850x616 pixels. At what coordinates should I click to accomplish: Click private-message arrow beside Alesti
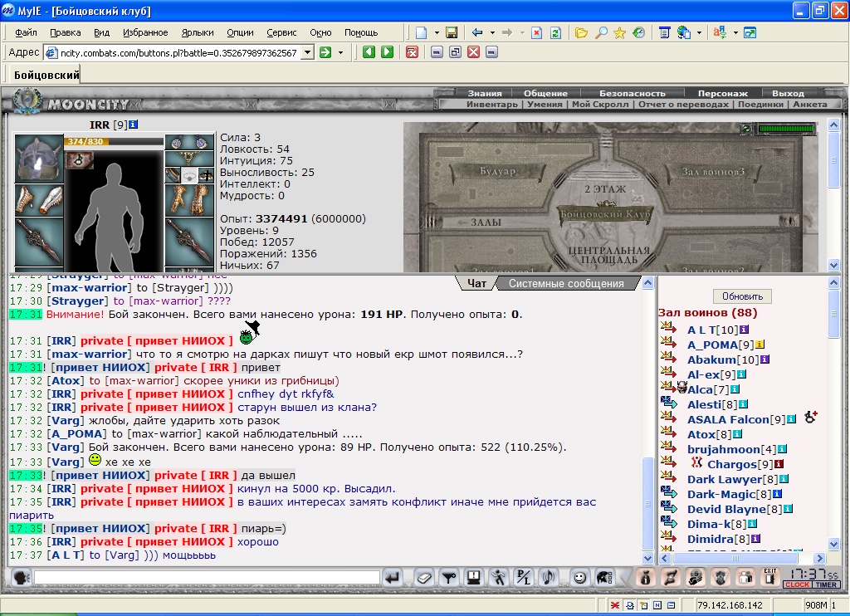click(x=669, y=403)
